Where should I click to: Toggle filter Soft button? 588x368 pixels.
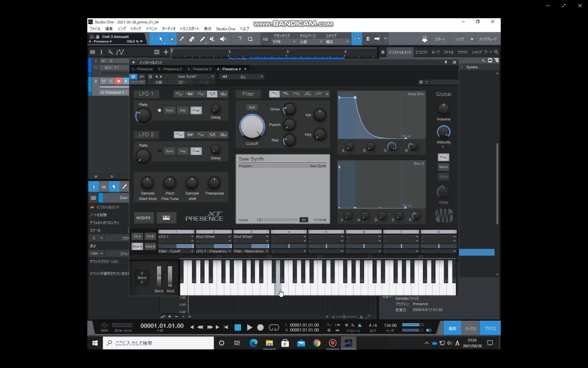point(252,107)
